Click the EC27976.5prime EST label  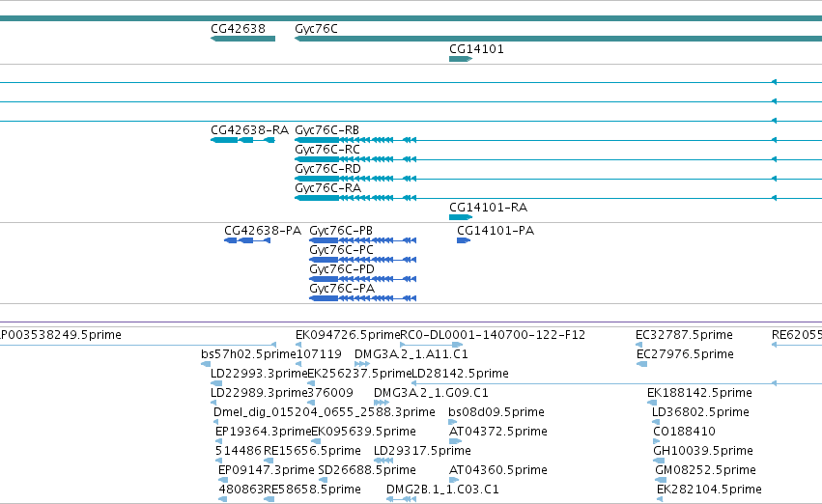(685, 354)
